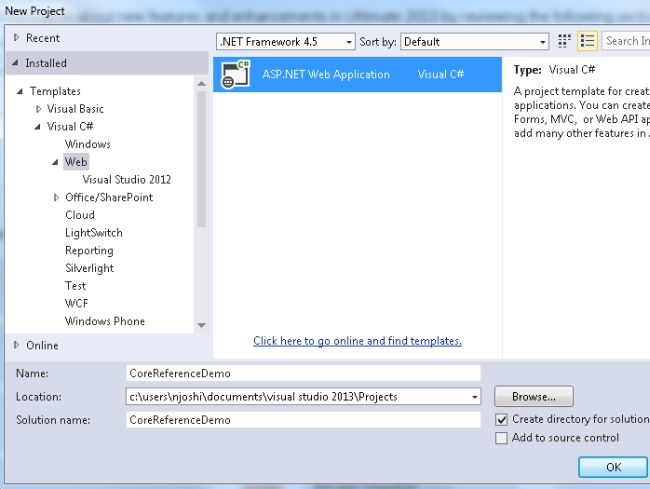The width and height of the screenshot is (650, 489).
Task: Click the ASP.NET Web Application template icon
Action: [x=235, y=74]
